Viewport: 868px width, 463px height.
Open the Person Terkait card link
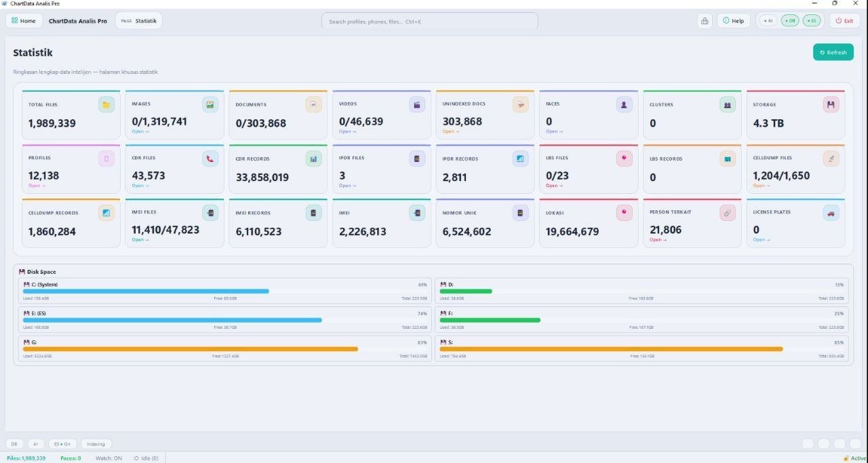[658, 240]
